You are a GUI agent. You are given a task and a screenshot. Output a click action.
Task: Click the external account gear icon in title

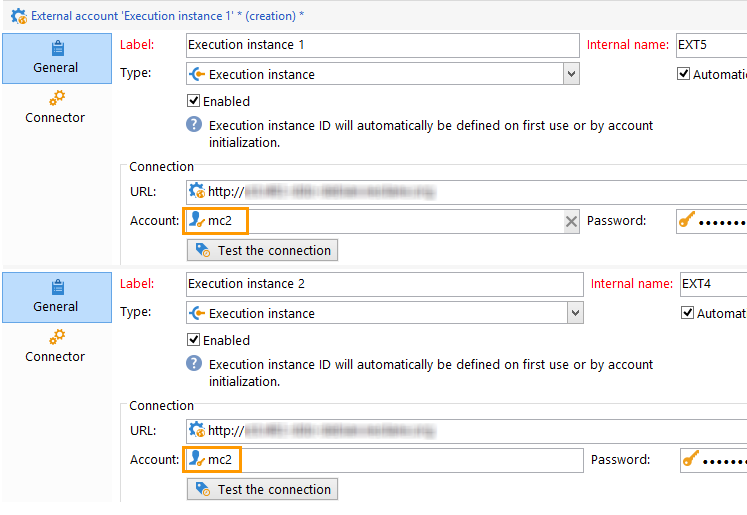click(18, 17)
